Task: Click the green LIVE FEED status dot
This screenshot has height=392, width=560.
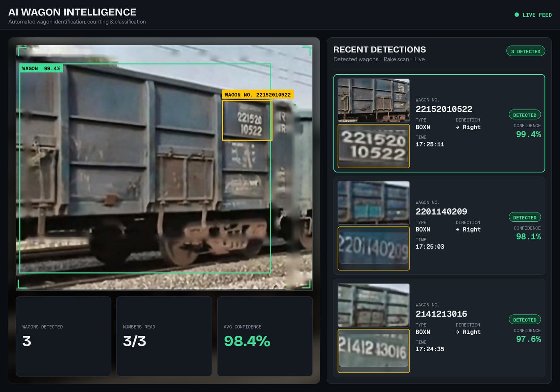Action: point(517,15)
